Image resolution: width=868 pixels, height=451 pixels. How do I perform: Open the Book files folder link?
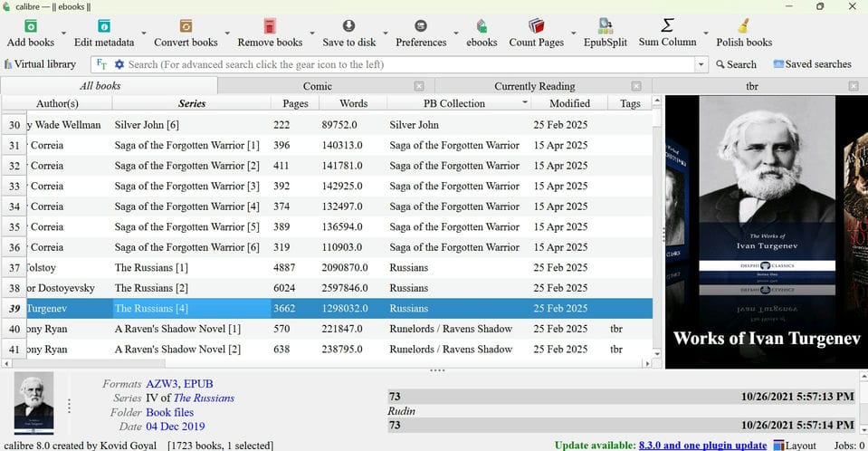click(169, 413)
